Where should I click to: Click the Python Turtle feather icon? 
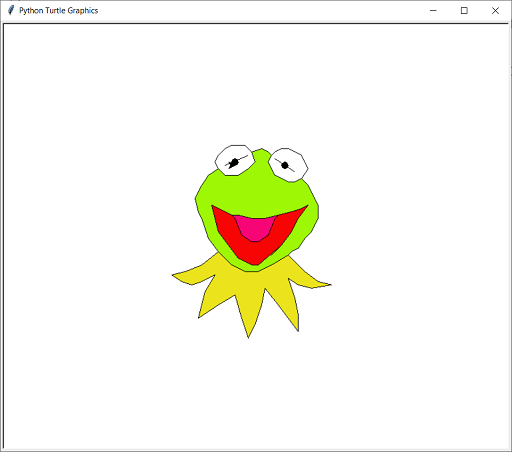11,10
